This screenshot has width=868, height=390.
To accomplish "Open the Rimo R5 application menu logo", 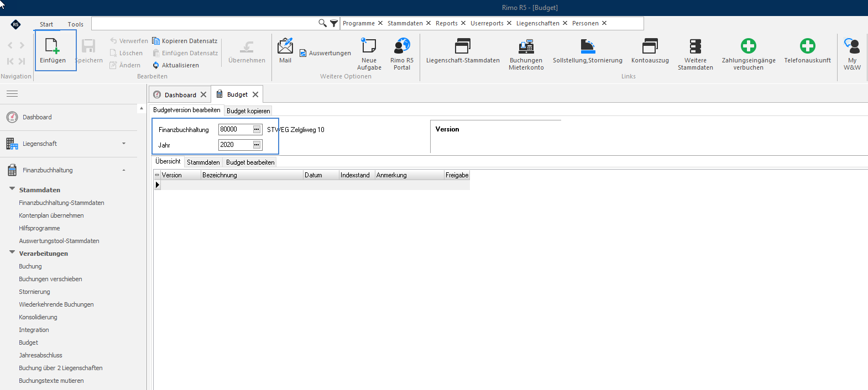I will click(15, 24).
